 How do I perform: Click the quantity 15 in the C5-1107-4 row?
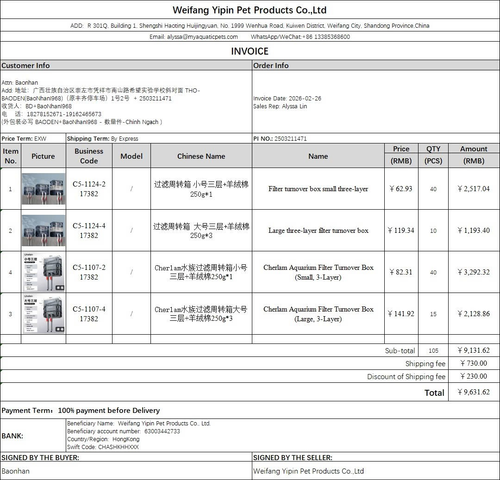433,314
